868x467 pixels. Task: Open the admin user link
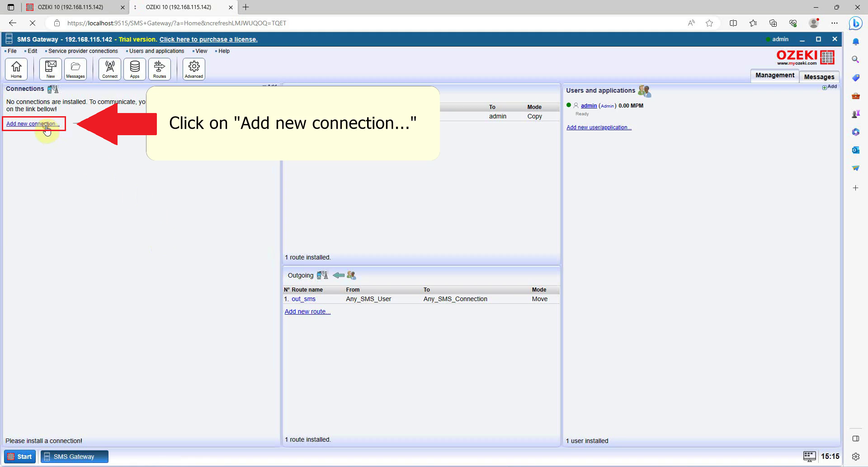coord(589,106)
